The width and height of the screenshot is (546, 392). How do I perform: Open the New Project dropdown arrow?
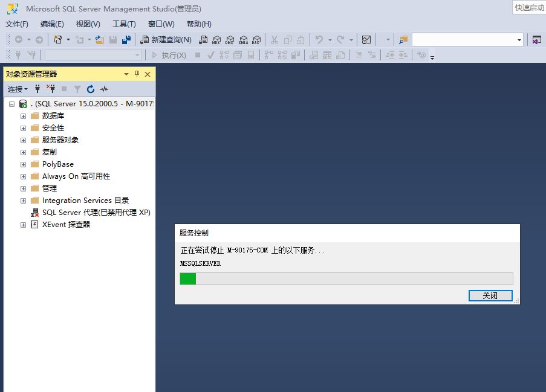pyautogui.click(x=68, y=40)
